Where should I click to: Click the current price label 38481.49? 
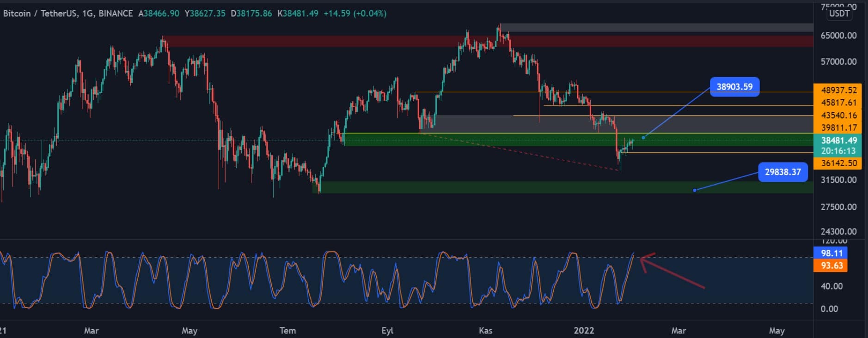click(x=838, y=140)
